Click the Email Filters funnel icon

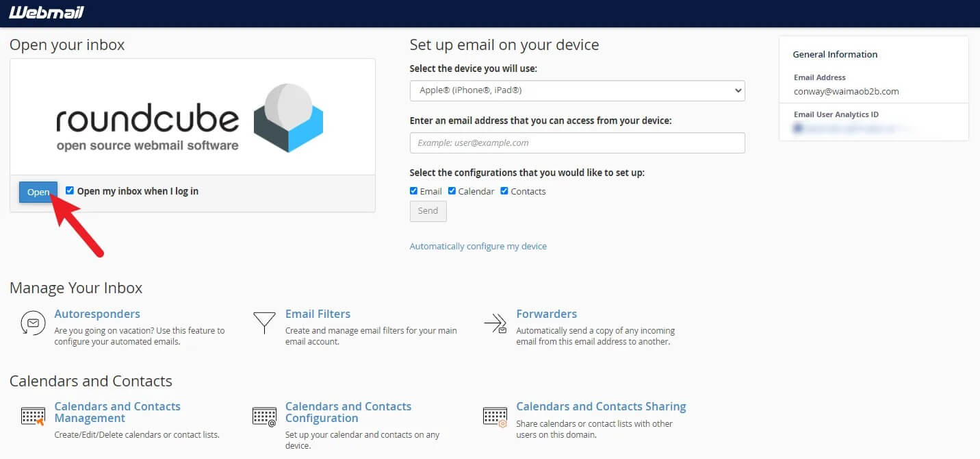coord(263,323)
